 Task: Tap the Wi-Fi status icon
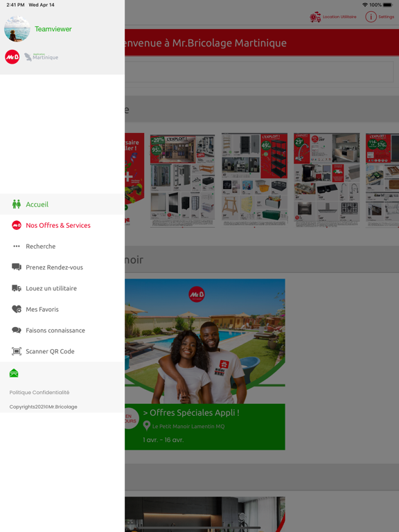(365, 5)
